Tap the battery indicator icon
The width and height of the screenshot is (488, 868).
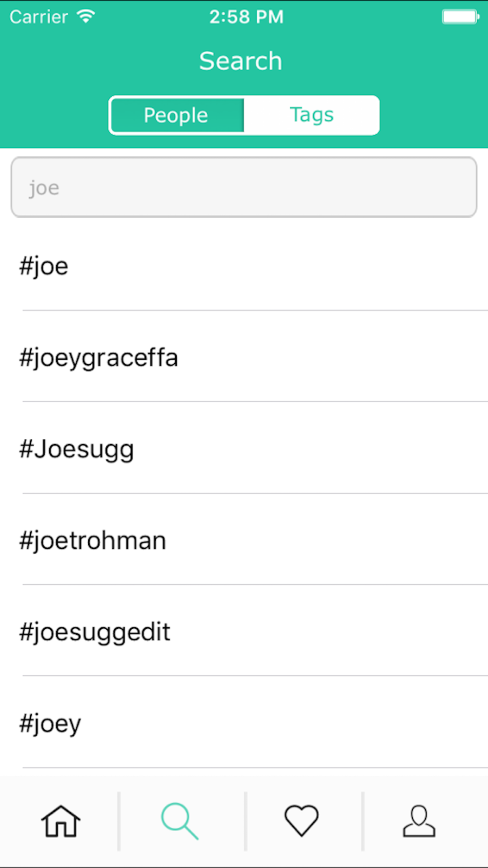click(460, 17)
